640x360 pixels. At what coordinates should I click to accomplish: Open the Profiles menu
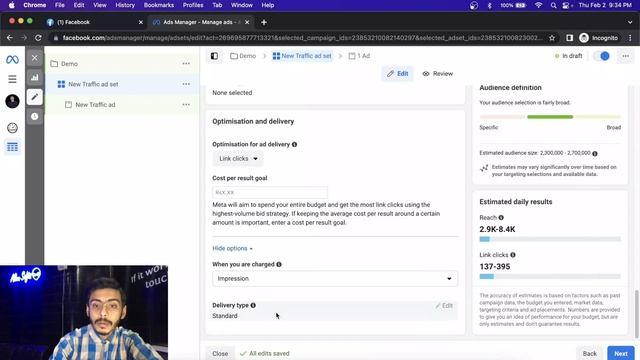[193, 5]
